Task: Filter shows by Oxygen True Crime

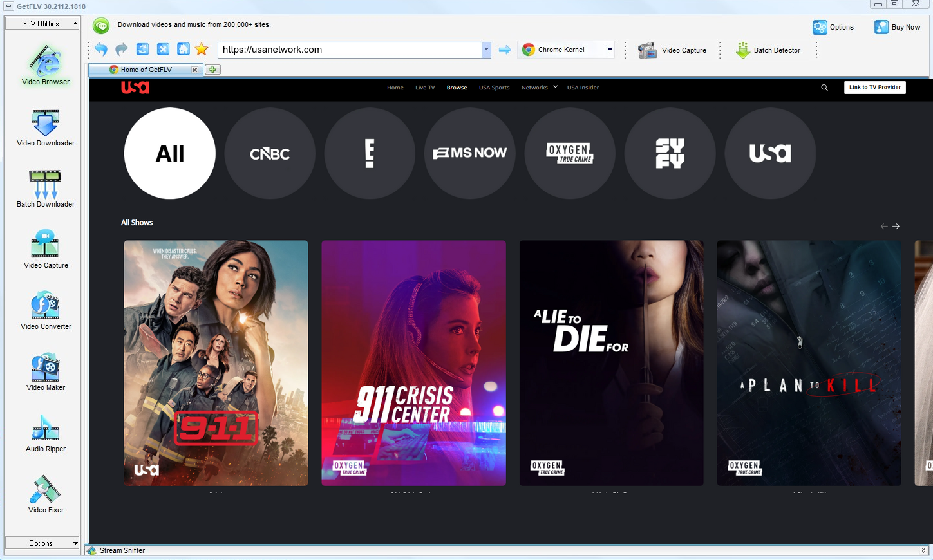Action: (570, 153)
